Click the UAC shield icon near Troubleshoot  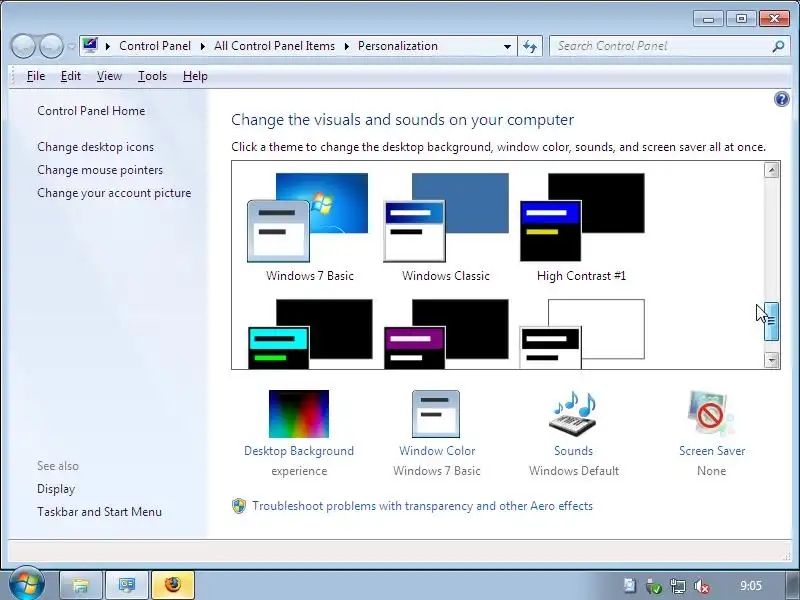click(239, 506)
